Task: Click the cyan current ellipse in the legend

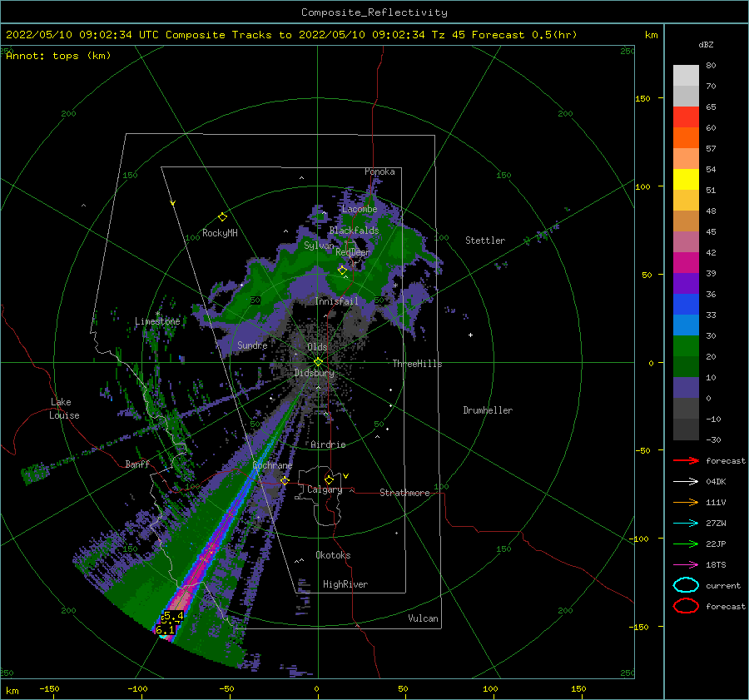Action: tap(686, 585)
